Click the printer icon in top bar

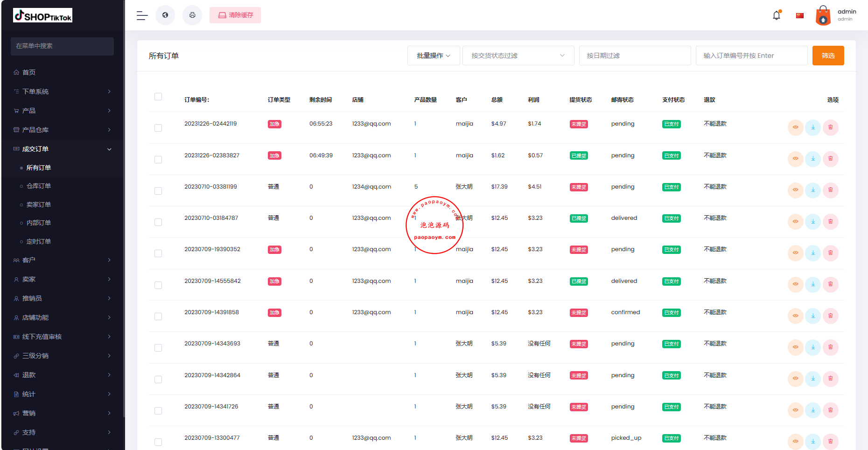coord(192,15)
